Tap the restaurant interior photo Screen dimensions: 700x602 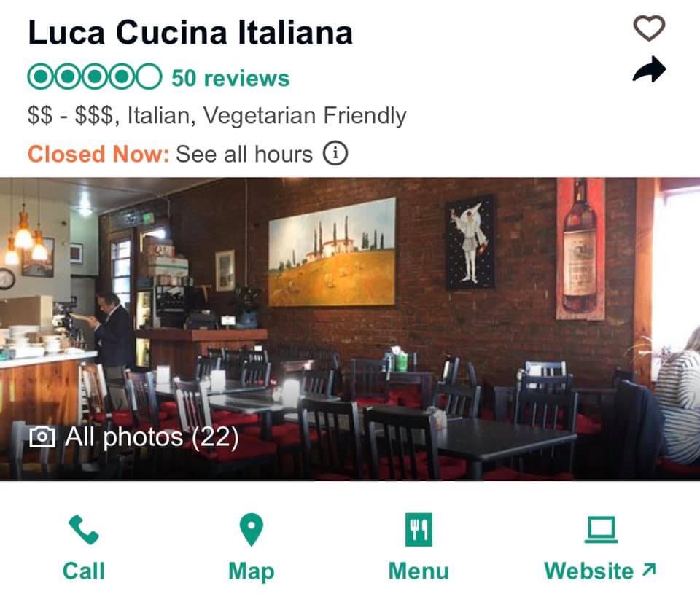(x=350, y=329)
